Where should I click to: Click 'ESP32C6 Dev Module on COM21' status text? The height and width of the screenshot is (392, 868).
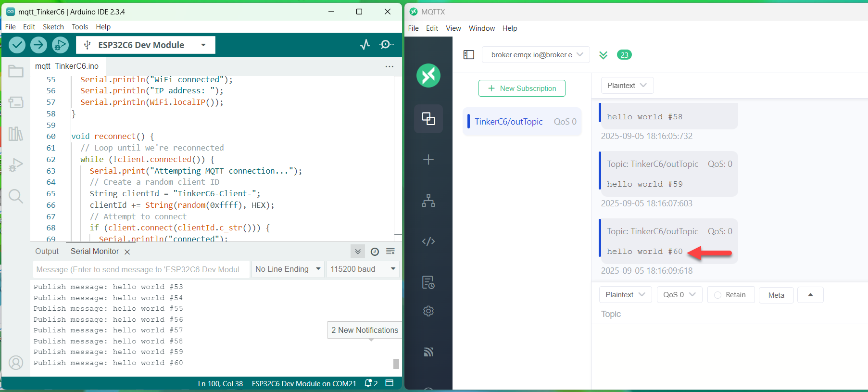tap(304, 383)
